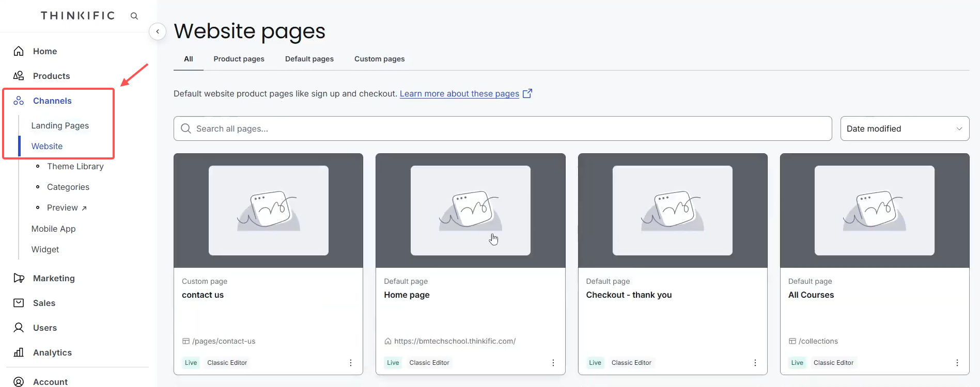Click the magnifier icon in the pages search box

186,128
